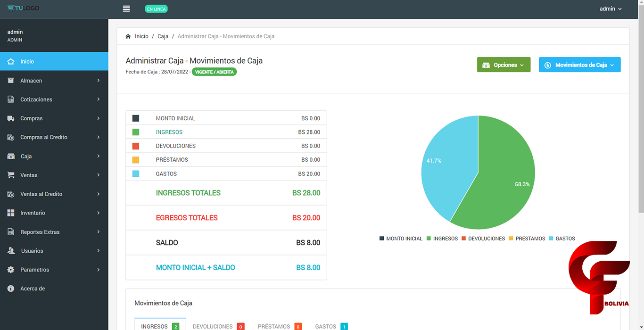Click the Caja breadcrumb link
The width and height of the screenshot is (644, 330).
[x=163, y=36]
